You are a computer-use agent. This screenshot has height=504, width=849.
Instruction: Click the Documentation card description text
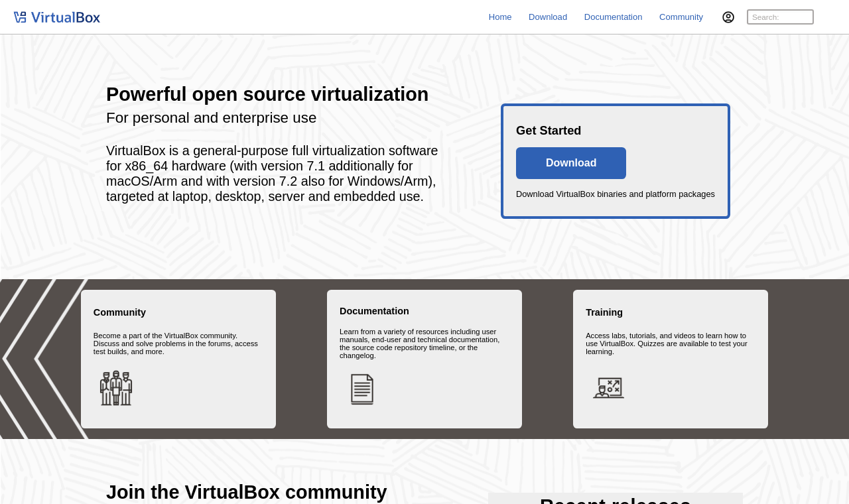[x=420, y=344]
